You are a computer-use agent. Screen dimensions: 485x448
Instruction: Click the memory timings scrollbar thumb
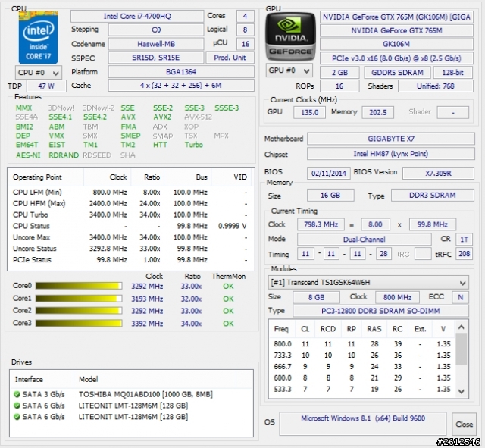click(462, 349)
